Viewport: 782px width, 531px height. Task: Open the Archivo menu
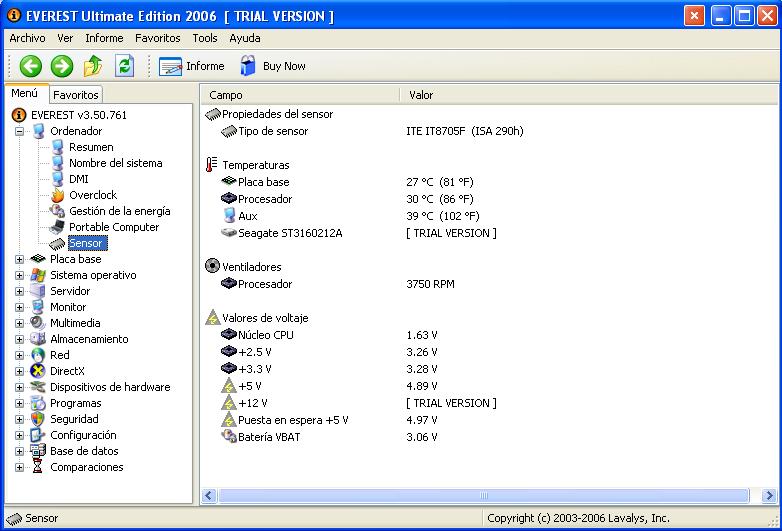[x=27, y=38]
